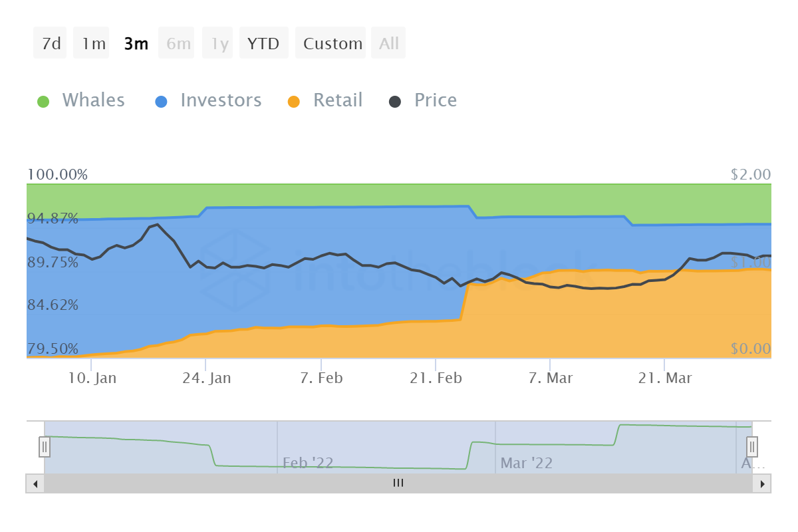Switch to the 1m time range
This screenshot has width=798, height=532.
point(93,44)
